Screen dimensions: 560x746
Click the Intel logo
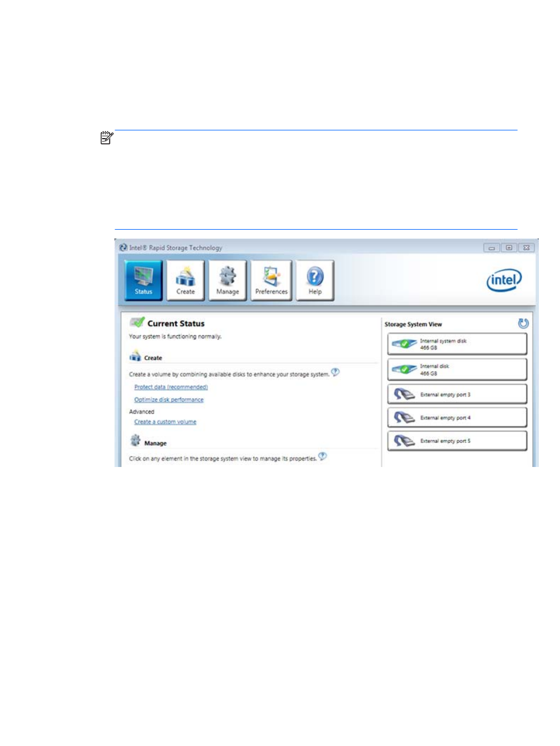(504, 280)
